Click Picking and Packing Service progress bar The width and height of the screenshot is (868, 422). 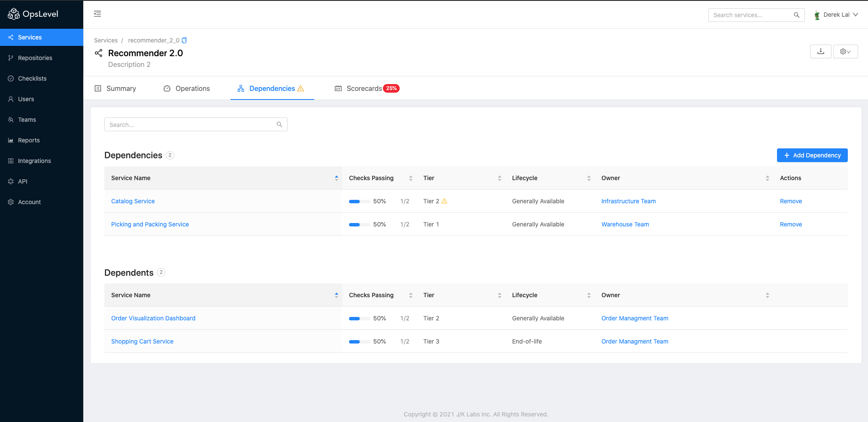[359, 224]
